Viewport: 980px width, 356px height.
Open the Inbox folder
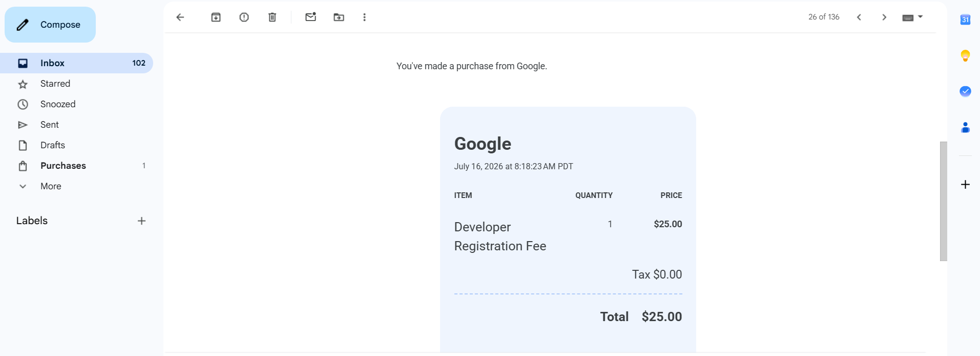pyautogui.click(x=76, y=63)
